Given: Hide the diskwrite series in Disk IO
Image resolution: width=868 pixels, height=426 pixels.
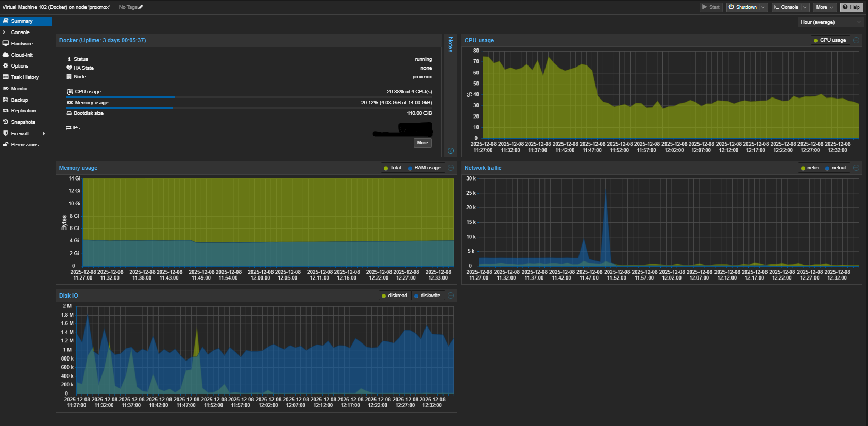Looking at the screenshot, I should click(427, 296).
